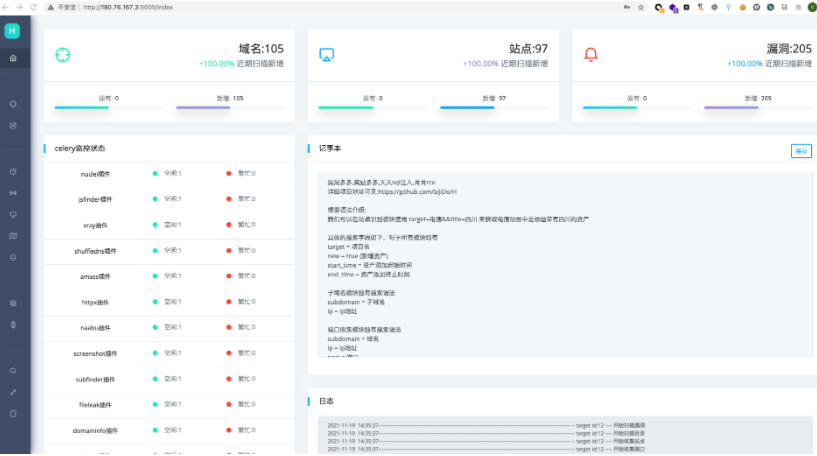
Task: Open the saved password key icon
Action: tap(627, 7)
